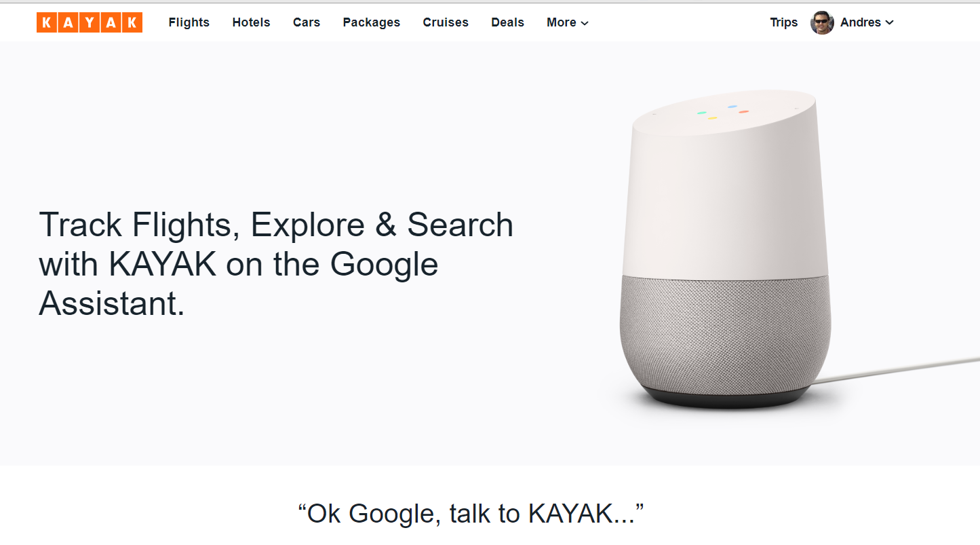
Task: Go to the Flights section
Action: coord(189,22)
